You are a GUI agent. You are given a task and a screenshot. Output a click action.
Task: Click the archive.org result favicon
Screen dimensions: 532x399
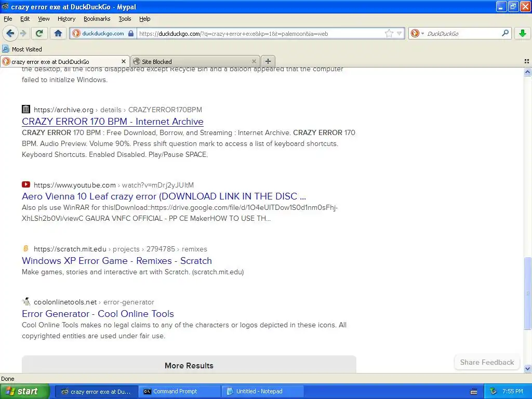(x=26, y=109)
